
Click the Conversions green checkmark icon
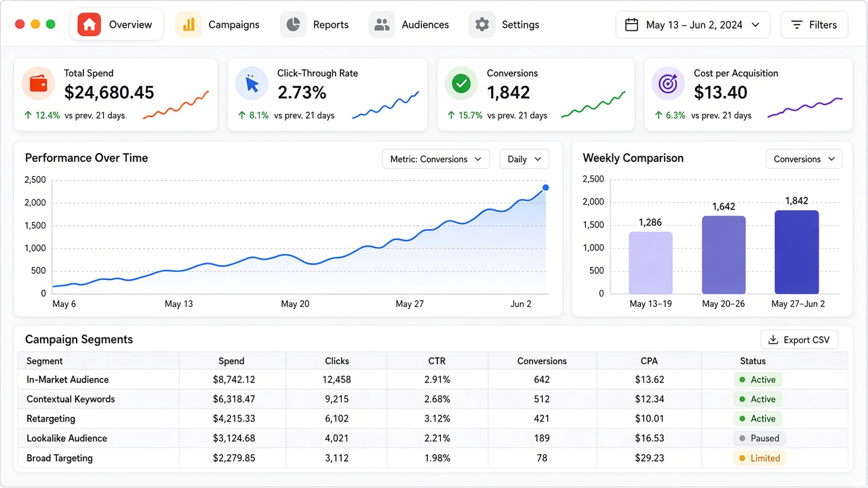click(462, 83)
